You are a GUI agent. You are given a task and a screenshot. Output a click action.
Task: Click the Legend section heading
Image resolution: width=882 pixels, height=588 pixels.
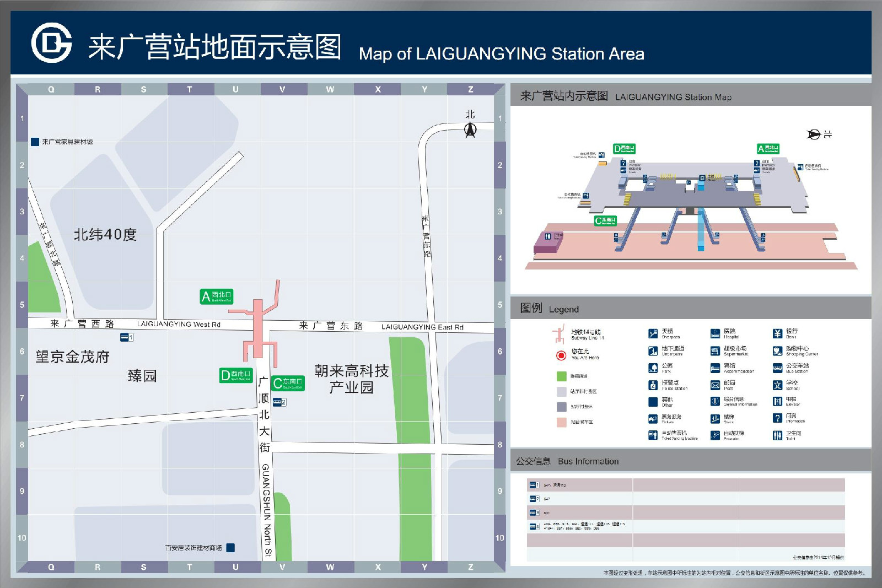[549, 309]
